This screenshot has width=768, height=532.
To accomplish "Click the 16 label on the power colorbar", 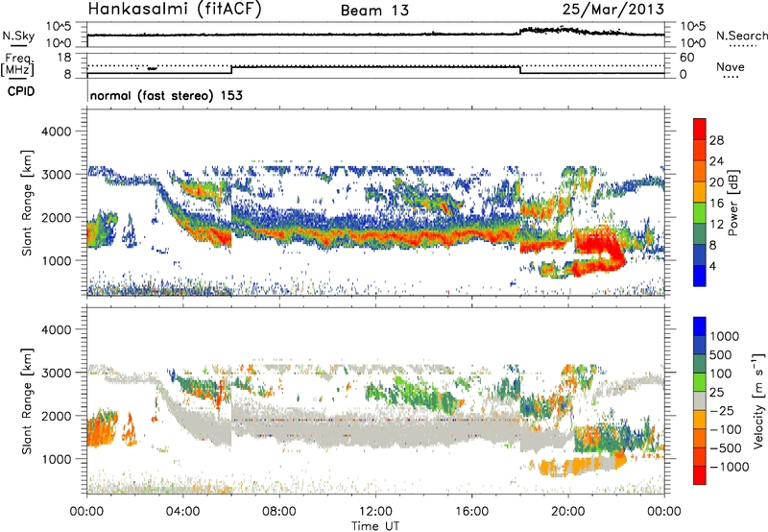I will [716, 204].
